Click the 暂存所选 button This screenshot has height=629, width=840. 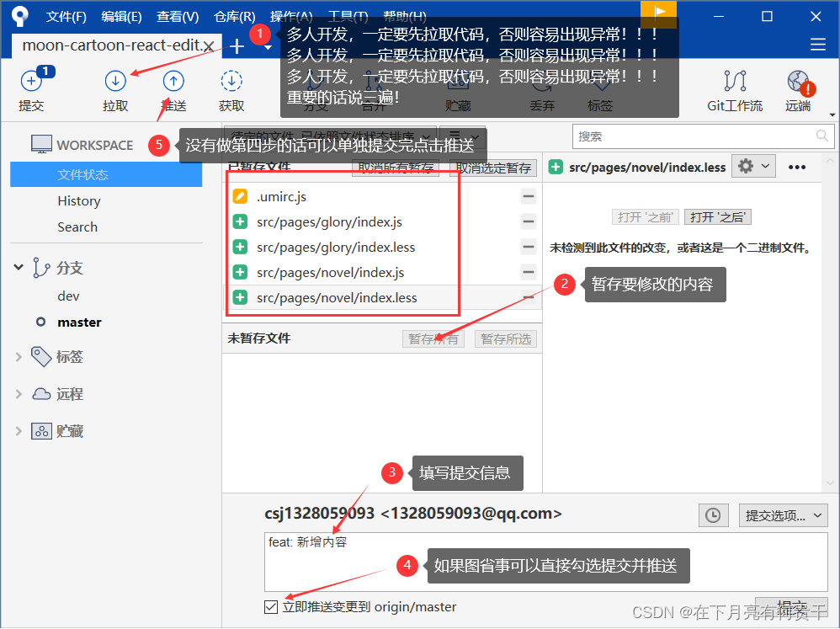tap(506, 338)
